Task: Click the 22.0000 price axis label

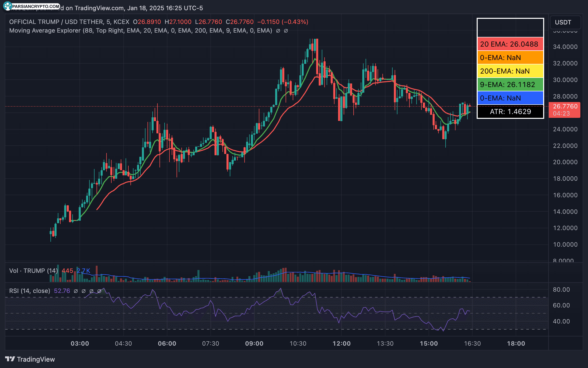Action: pyautogui.click(x=565, y=146)
